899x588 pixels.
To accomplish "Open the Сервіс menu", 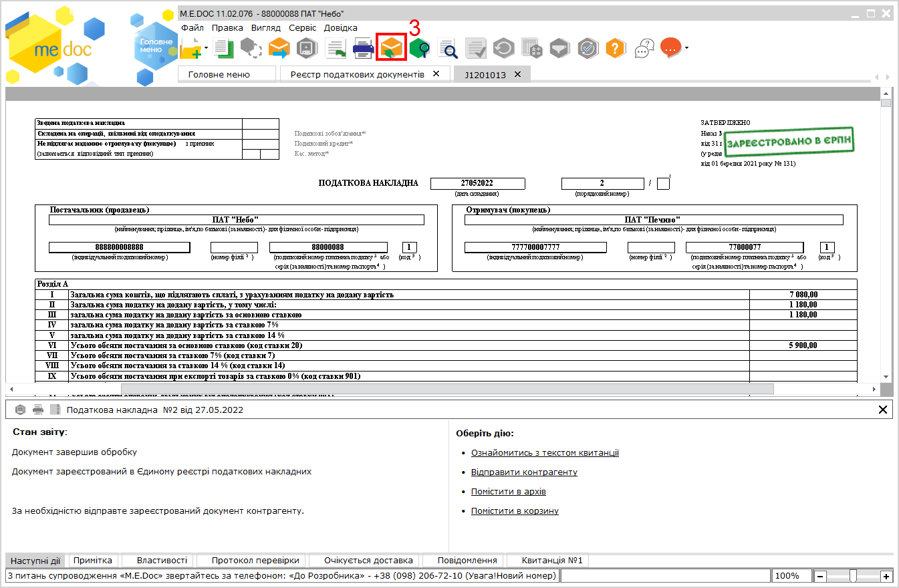I will pyautogui.click(x=303, y=28).
